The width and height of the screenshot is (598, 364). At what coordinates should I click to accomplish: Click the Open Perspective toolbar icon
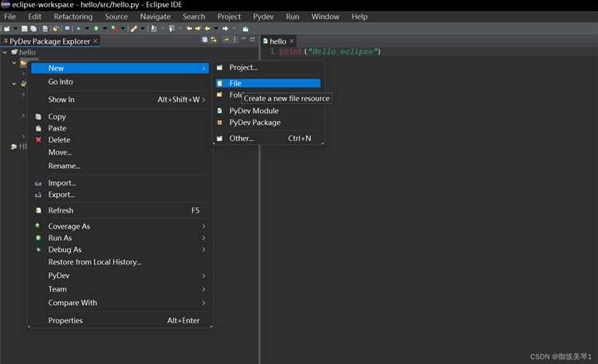click(246, 29)
